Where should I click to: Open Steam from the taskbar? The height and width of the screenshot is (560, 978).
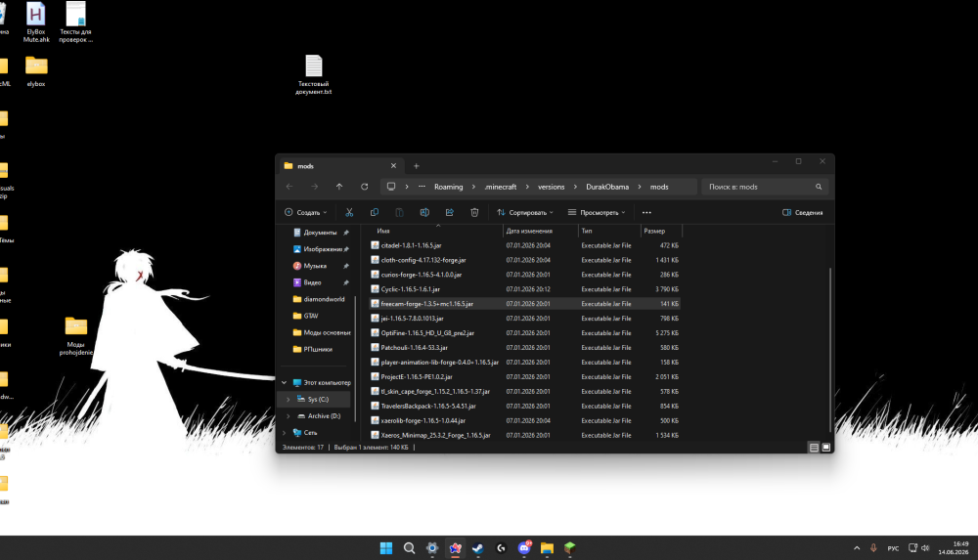pos(478,548)
